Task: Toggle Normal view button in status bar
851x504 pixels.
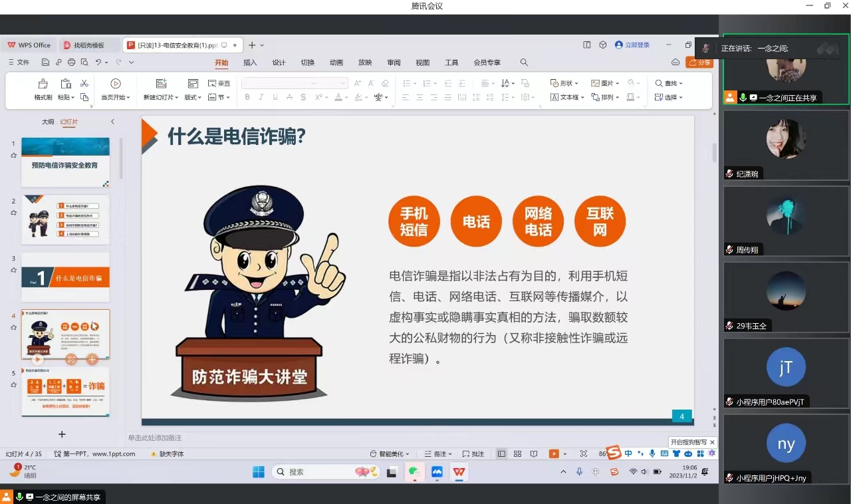Action: click(x=501, y=454)
